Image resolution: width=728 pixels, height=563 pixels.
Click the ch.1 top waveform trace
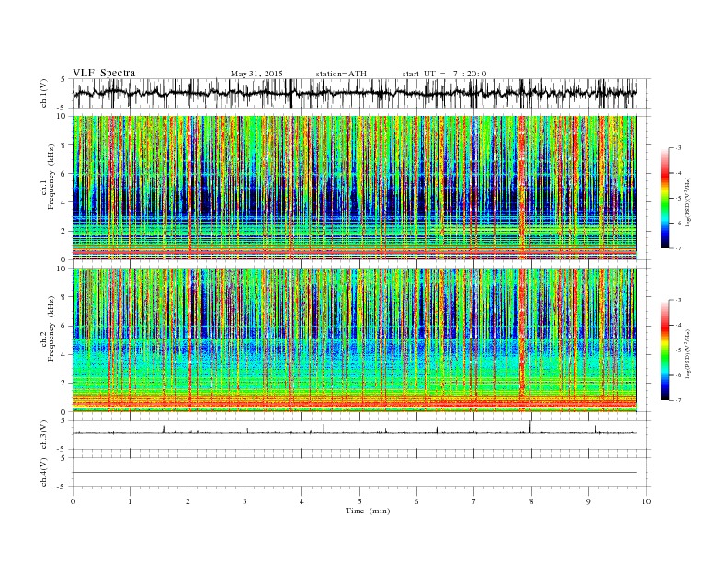(x=354, y=93)
